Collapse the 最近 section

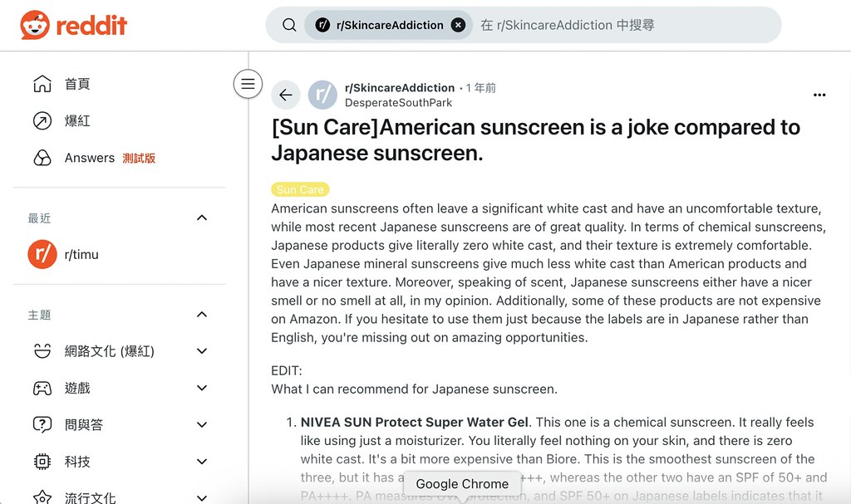202,218
